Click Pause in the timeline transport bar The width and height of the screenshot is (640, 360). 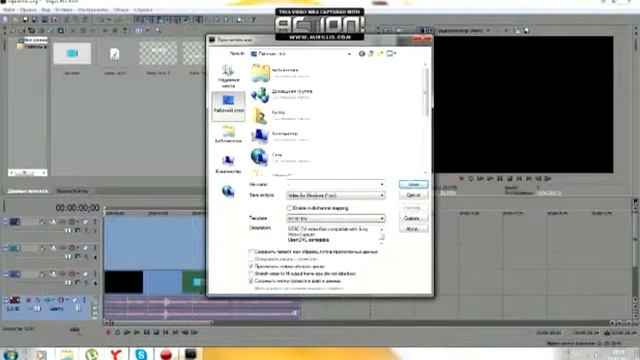[x=147, y=333]
